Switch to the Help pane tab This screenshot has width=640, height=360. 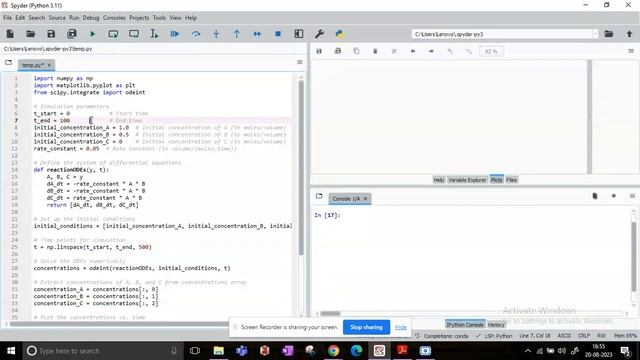(439, 180)
